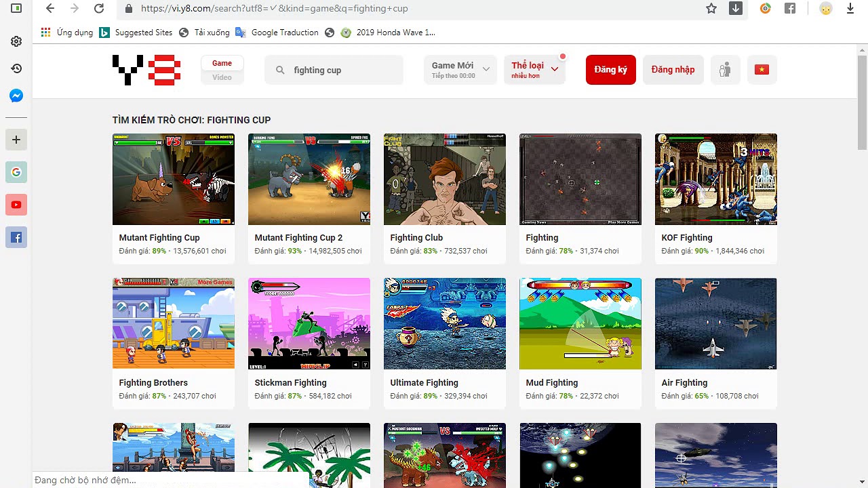Click the KOF Fighting title link
The width and height of the screenshot is (868, 488).
point(687,238)
